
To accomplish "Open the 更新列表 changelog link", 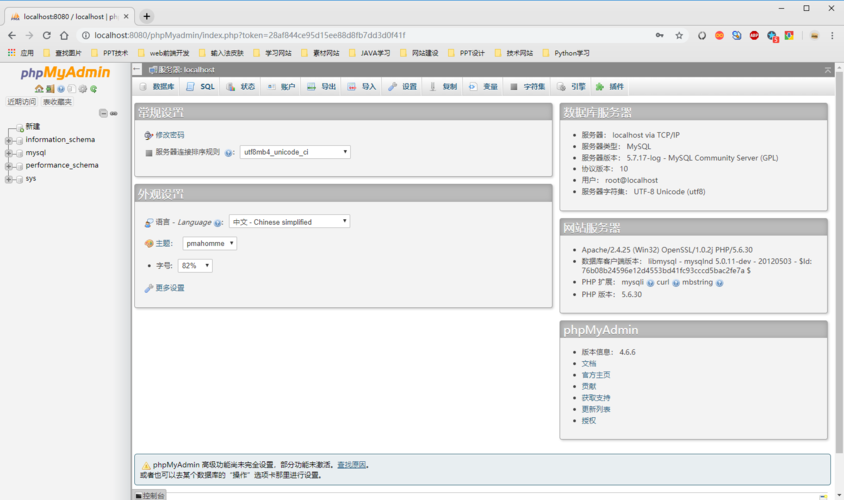I will pos(596,409).
